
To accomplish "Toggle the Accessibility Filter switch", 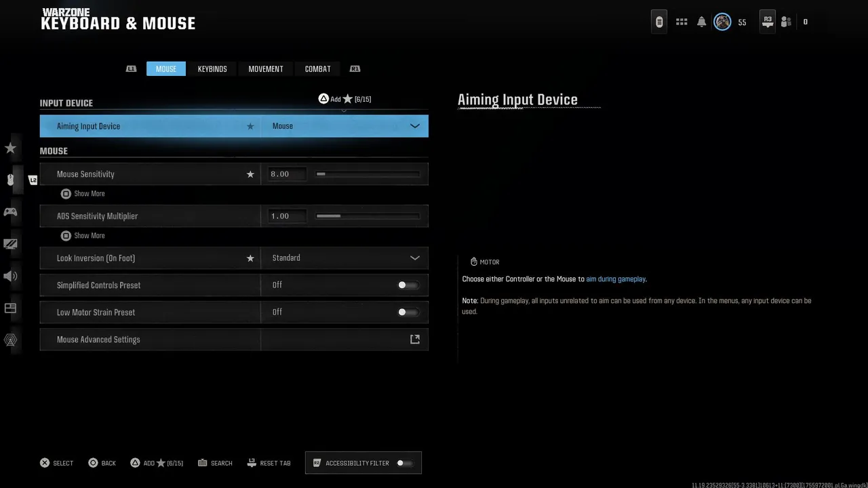I will 405,463.
